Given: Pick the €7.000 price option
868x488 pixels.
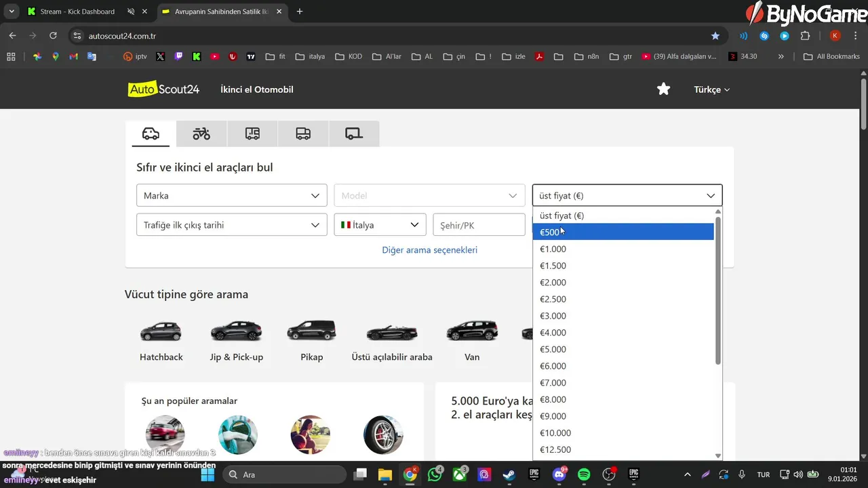Looking at the screenshot, I should [x=624, y=382].
